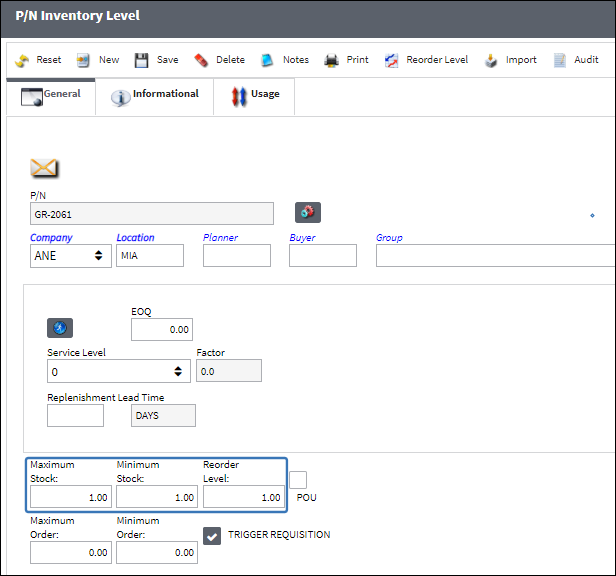Click the Maximum Stock field
This screenshot has width=616, height=576.
click(x=71, y=497)
